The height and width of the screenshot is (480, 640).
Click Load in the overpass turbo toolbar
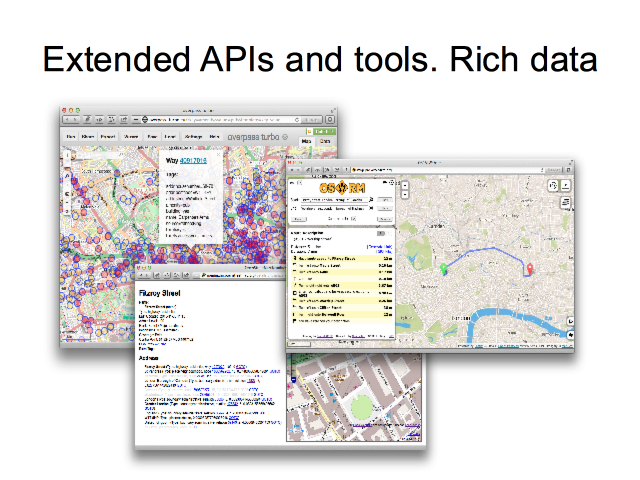[x=170, y=137]
